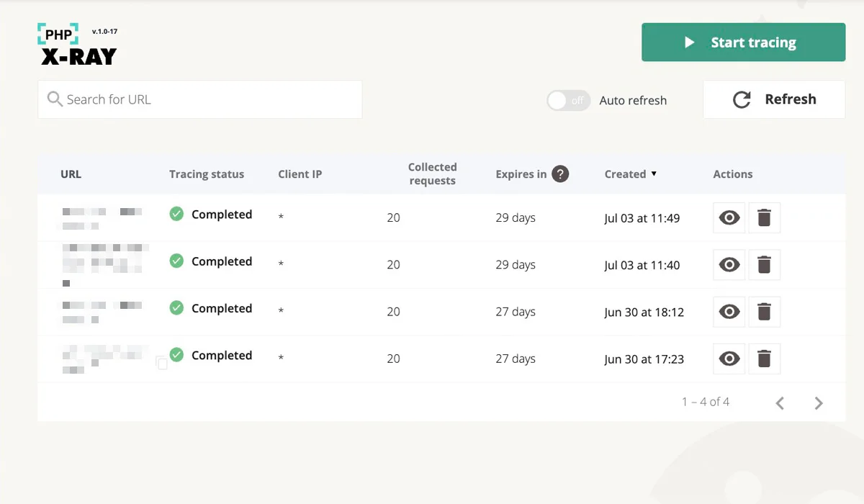The image size is (864, 504).
Task: Start a new tracing task
Action: pyautogui.click(x=743, y=42)
